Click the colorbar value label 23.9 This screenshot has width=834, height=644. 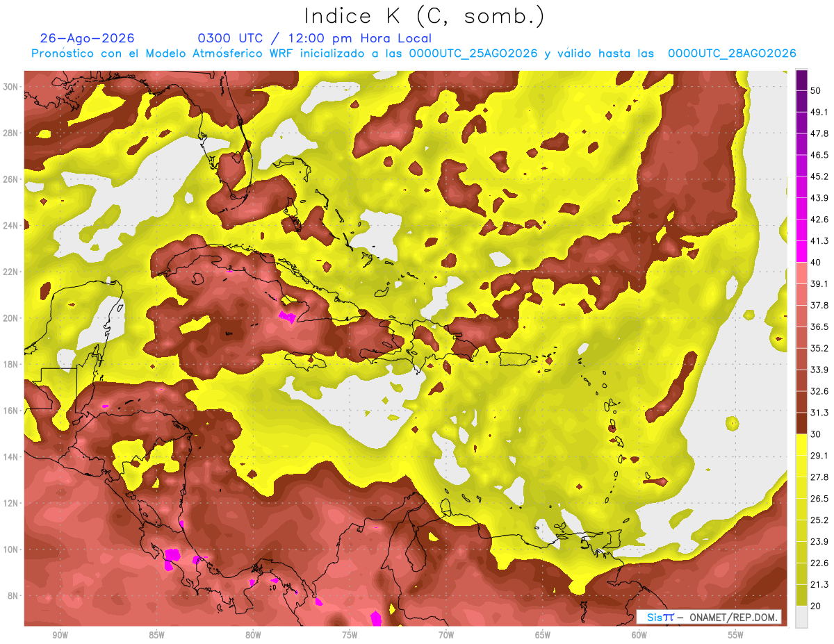(819, 542)
